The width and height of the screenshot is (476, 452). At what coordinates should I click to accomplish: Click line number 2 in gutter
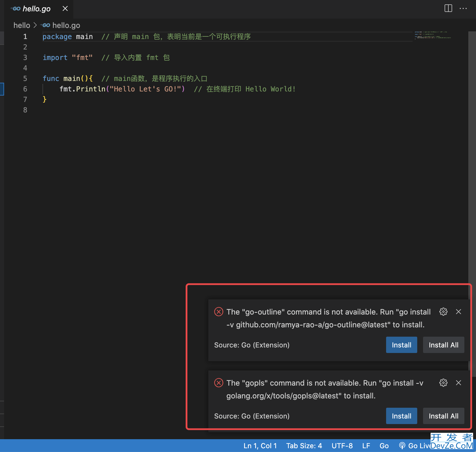25,47
